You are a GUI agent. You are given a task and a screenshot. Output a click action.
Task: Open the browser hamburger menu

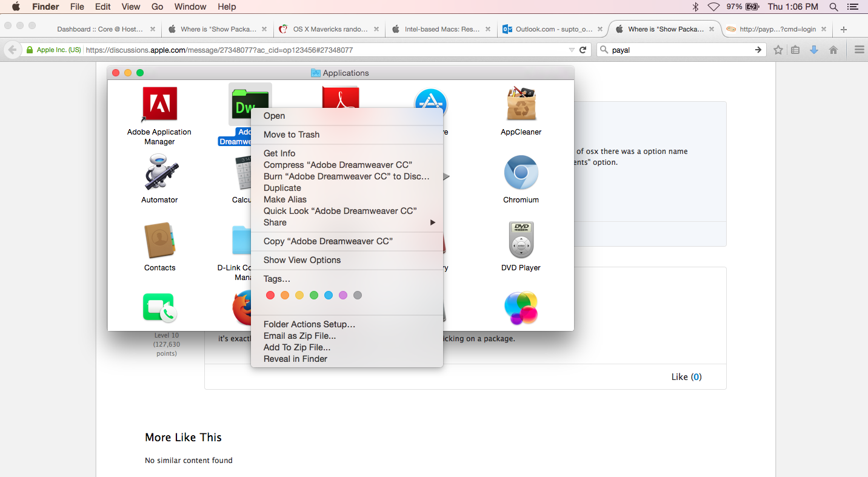(859, 50)
